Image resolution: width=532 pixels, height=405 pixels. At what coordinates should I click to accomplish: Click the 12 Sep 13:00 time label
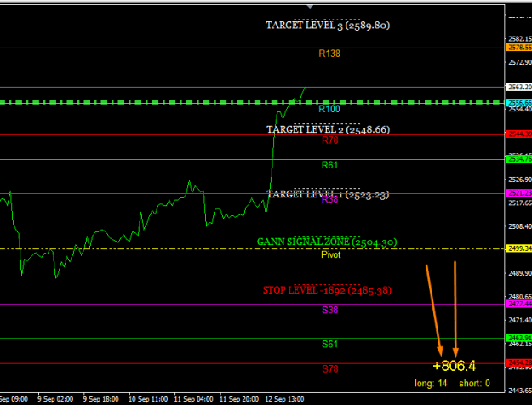[284, 399]
